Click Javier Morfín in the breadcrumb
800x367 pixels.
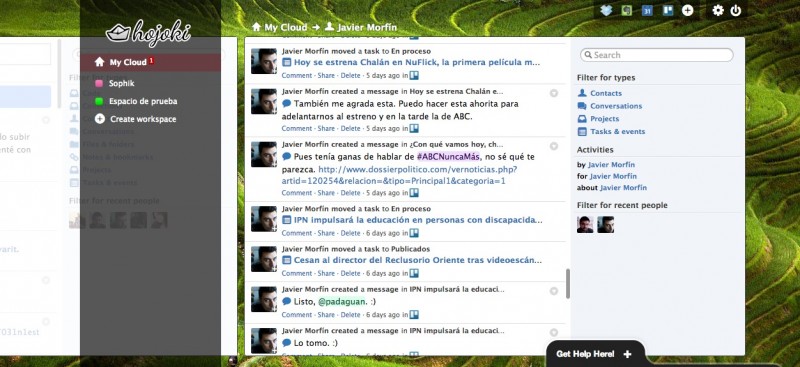tap(367, 27)
